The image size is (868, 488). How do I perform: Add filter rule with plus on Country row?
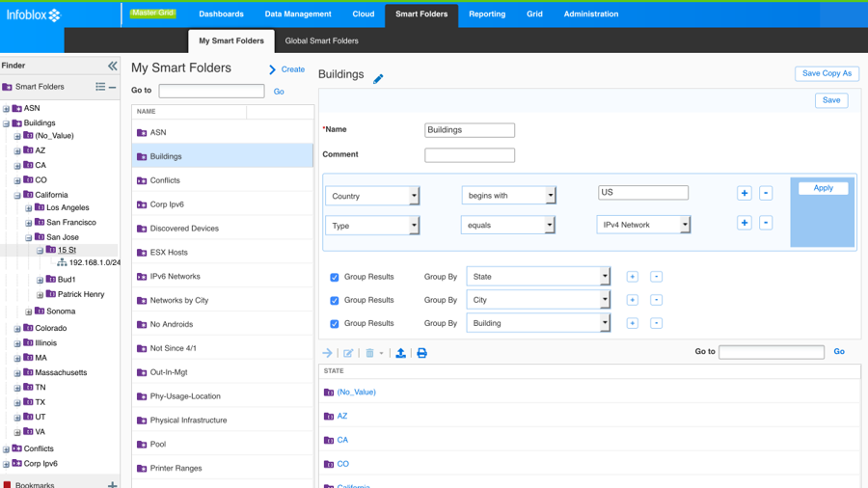744,193
